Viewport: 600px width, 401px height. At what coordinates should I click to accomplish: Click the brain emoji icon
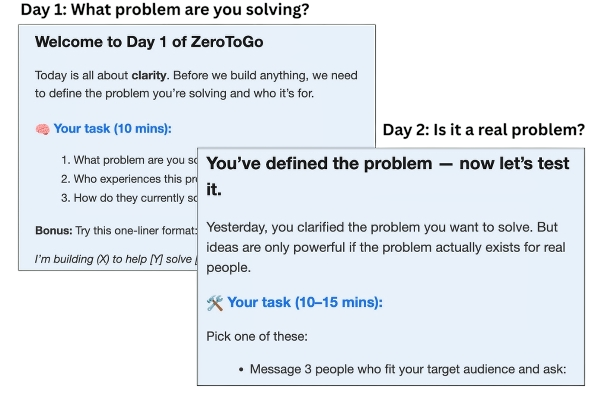pyautogui.click(x=42, y=129)
